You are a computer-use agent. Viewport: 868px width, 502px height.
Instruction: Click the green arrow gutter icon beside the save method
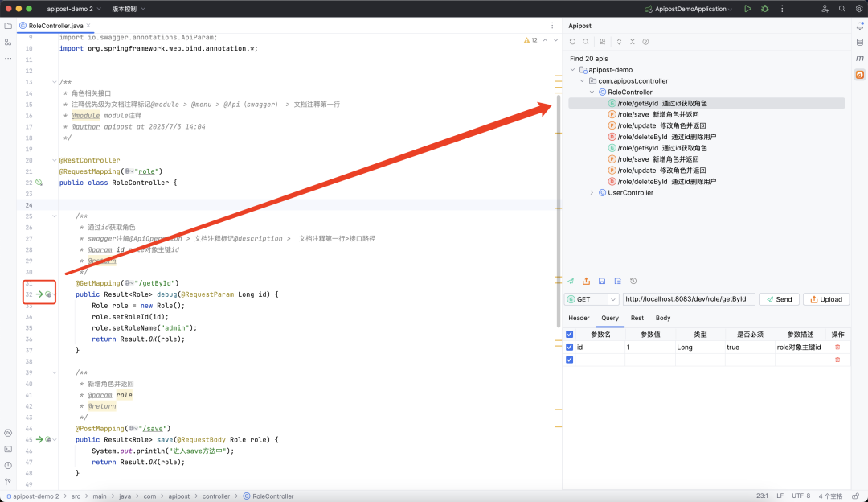tap(39, 439)
